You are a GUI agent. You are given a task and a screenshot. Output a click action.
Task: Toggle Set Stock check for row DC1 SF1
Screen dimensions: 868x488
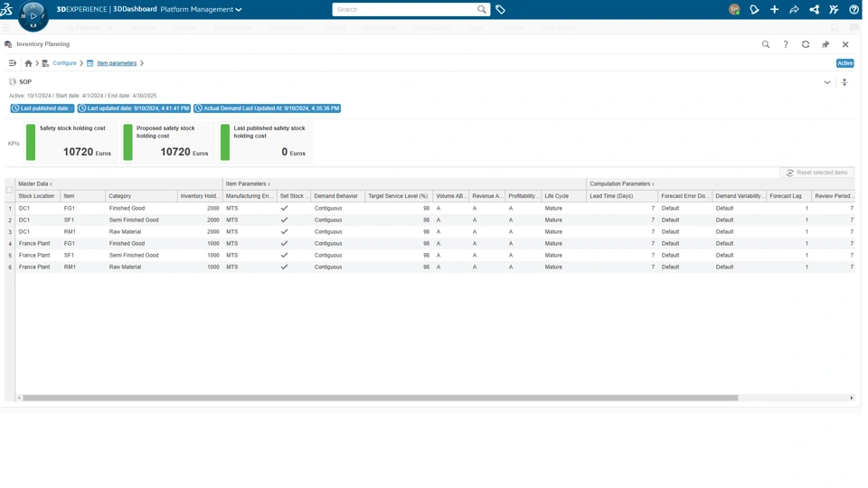284,220
